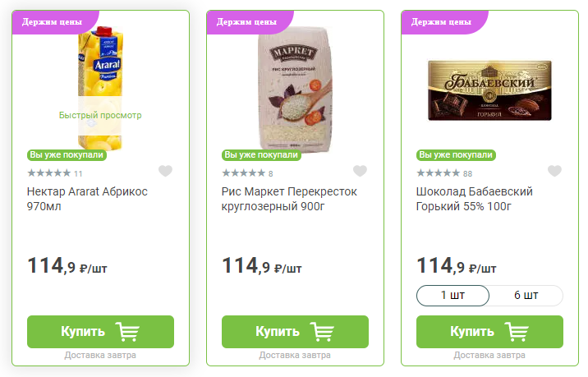588x377 pixels.
Task: Select the 1 шт quantity option
Action: [x=452, y=296]
